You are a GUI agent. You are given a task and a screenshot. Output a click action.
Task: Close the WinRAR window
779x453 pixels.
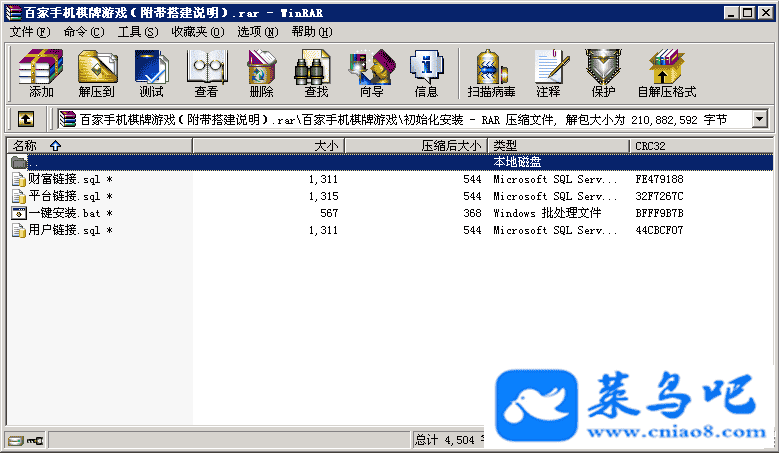click(x=766, y=12)
